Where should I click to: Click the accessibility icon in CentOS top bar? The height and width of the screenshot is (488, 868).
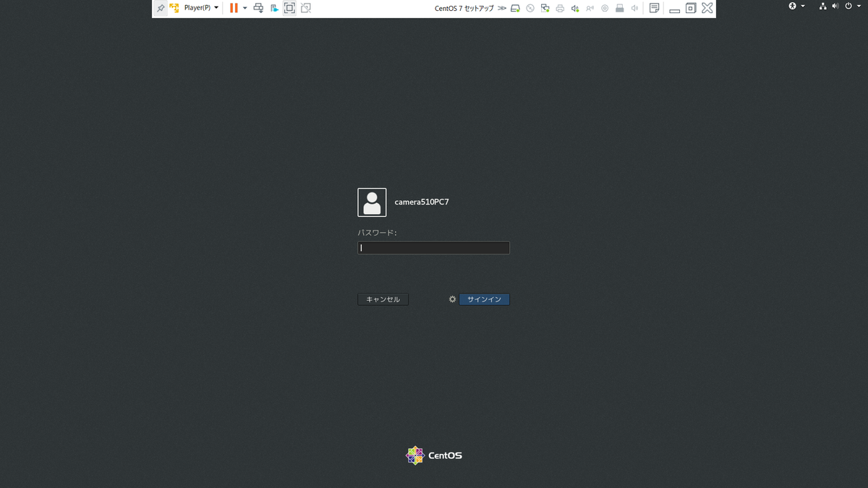792,6
